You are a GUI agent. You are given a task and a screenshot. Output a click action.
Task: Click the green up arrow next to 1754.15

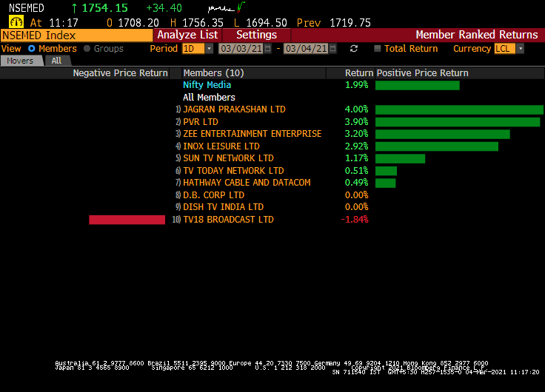click(75, 8)
